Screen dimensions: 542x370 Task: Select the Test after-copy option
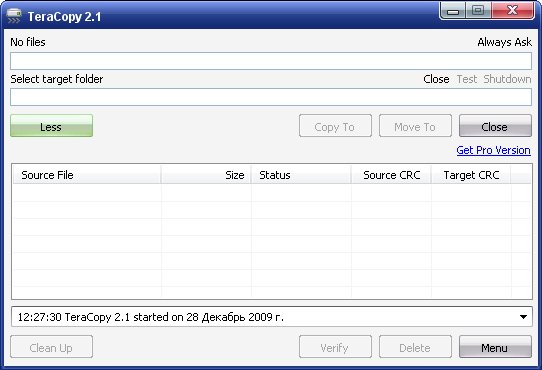coord(467,79)
